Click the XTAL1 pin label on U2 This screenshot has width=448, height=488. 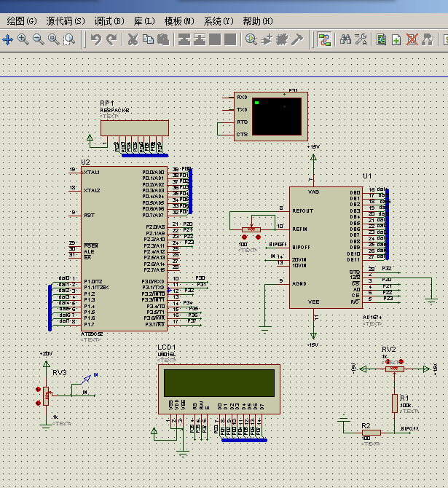click(91, 173)
